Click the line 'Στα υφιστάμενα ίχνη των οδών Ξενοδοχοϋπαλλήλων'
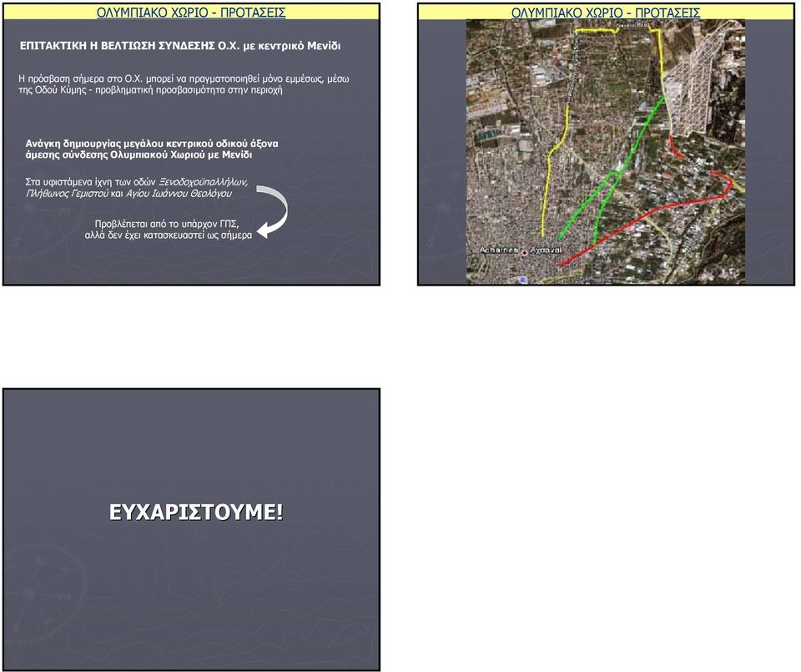The width and height of the screenshot is (801, 672). tap(136, 182)
